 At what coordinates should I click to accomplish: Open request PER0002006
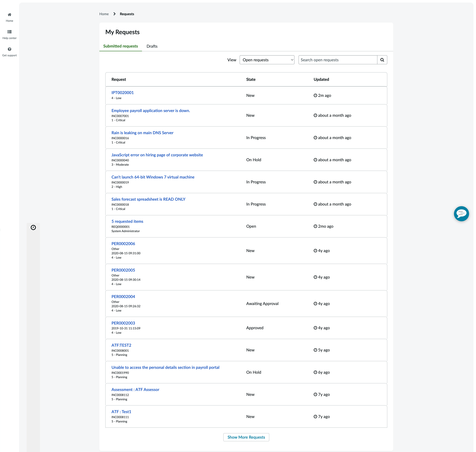tap(123, 244)
